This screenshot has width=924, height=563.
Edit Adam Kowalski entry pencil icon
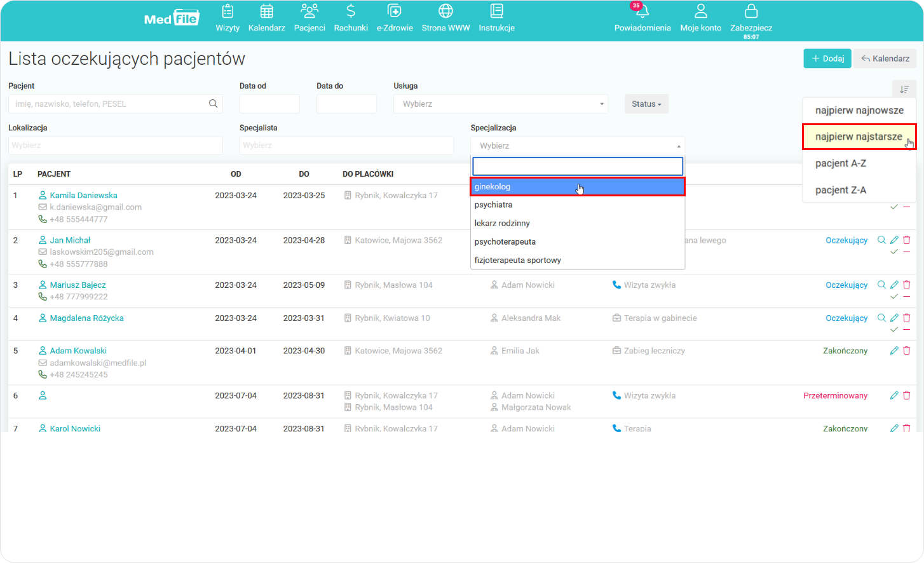click(894, 351)
